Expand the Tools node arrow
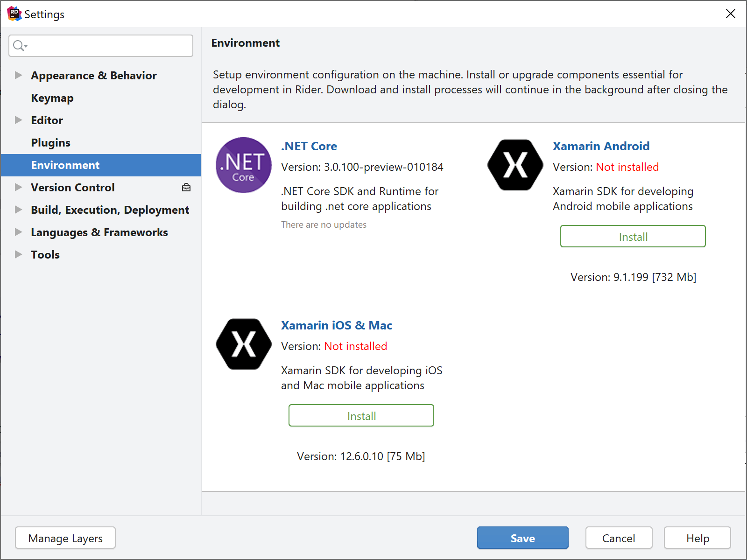747x560 pixels. 18,254
